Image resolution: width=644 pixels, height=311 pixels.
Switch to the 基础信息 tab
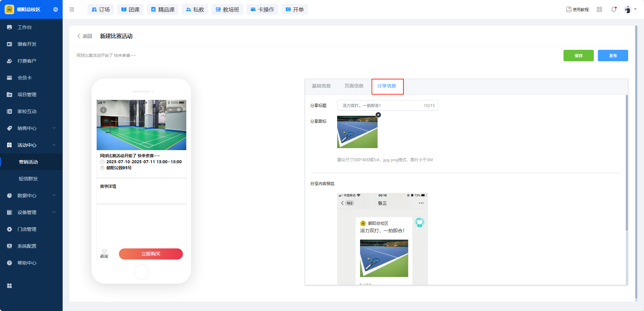pos(321,86)
